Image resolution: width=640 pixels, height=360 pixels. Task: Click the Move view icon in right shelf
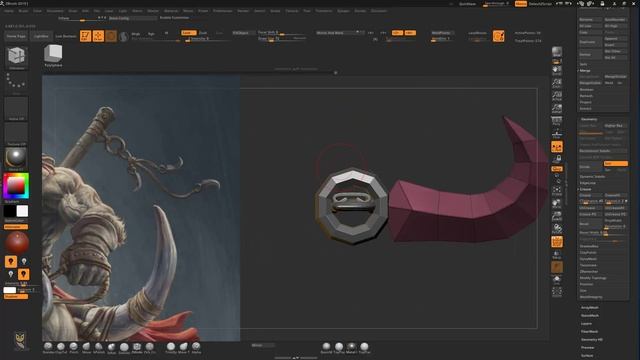[557, 203]
